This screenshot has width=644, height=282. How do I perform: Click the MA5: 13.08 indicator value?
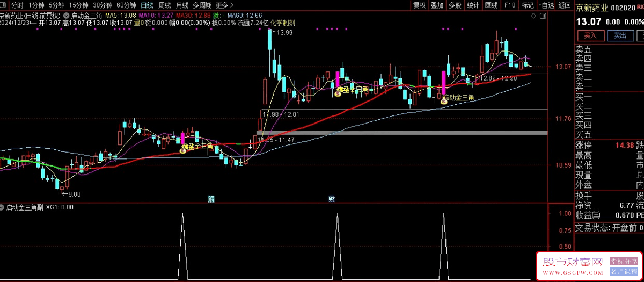(x=120, y=16)
